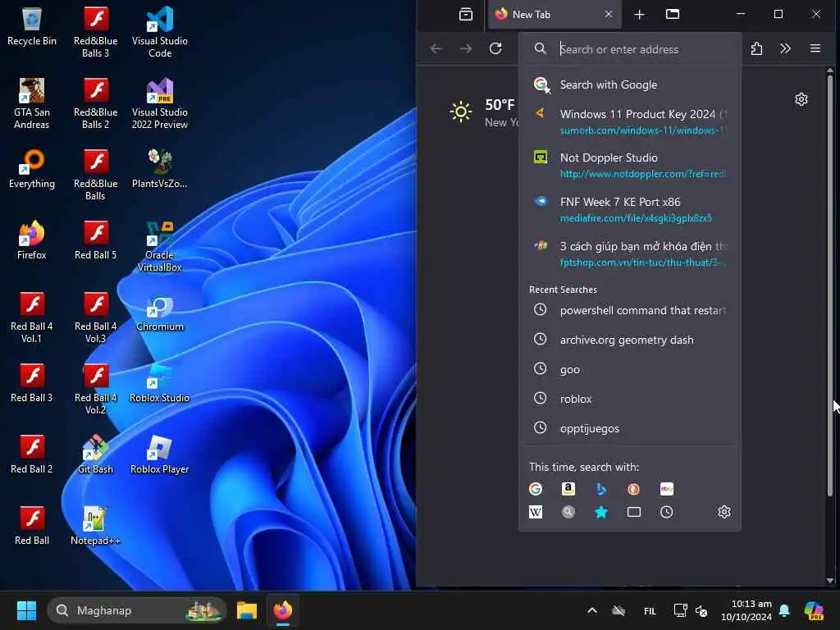Search History using the clock shortcut icon

click(666, 512)
